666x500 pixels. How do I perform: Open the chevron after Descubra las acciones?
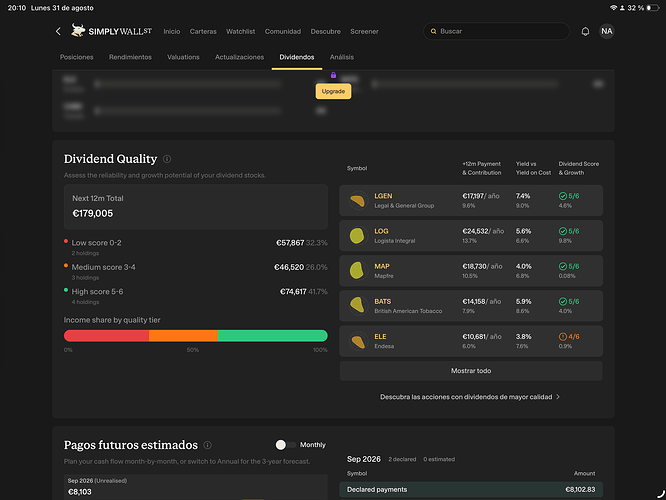coord(558,397)
